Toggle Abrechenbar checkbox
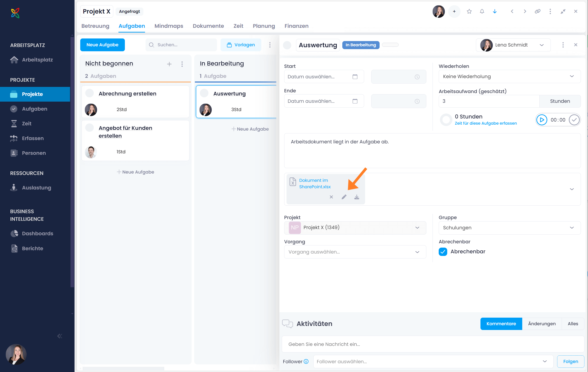Image resolution: width=588 pixels, height=372 pixels. pos(443,252)
